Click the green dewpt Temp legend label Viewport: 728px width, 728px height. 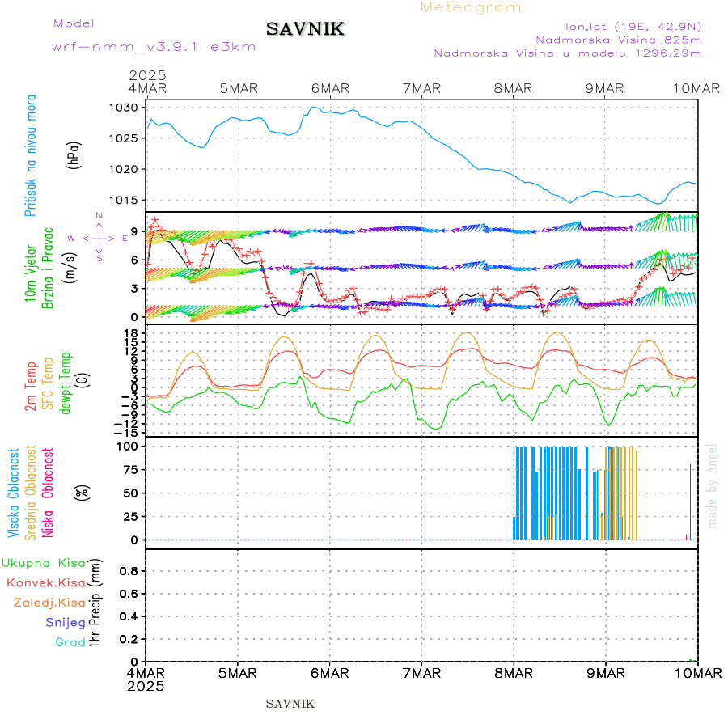coord(66,380)
